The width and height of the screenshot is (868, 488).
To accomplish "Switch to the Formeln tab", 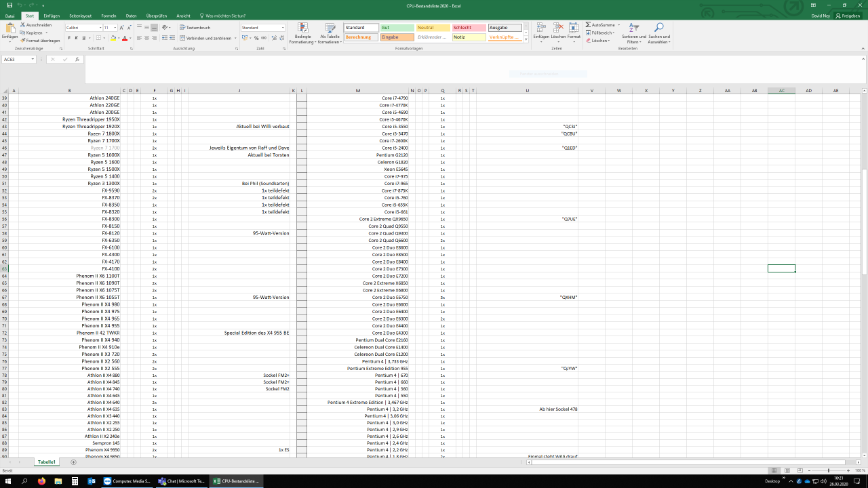I will click(108, 16).
